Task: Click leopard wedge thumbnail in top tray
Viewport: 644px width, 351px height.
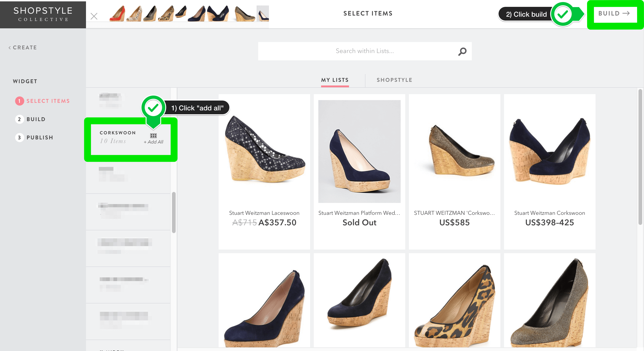Action: pyautogui.click(x=166, y=13)
